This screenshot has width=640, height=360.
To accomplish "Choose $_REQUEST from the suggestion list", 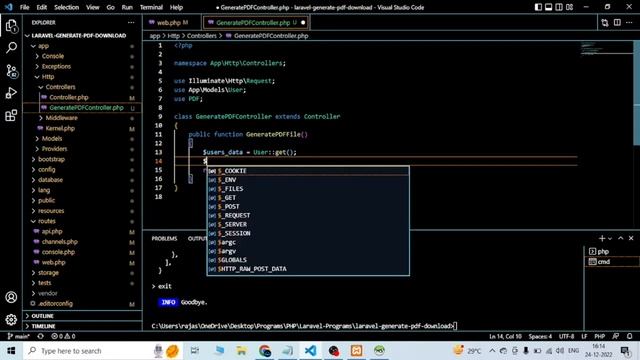I will coord(308,216).
